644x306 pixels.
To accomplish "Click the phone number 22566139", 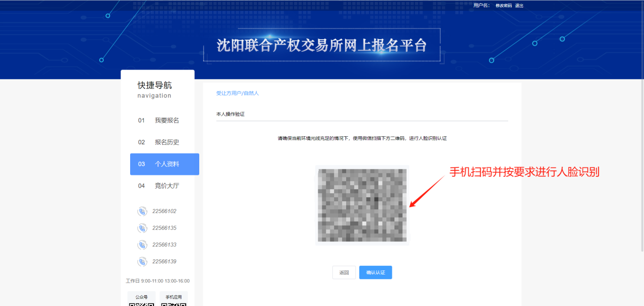I will [x=164, y=262].
